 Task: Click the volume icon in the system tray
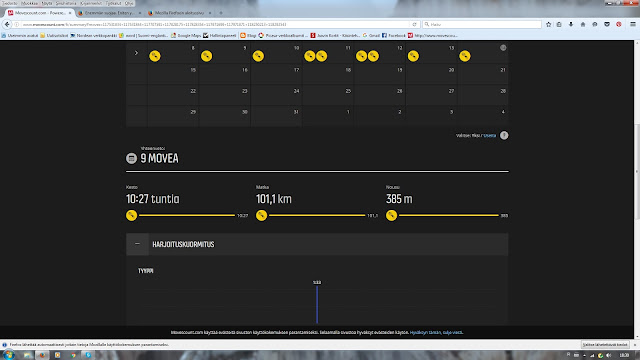609,356
